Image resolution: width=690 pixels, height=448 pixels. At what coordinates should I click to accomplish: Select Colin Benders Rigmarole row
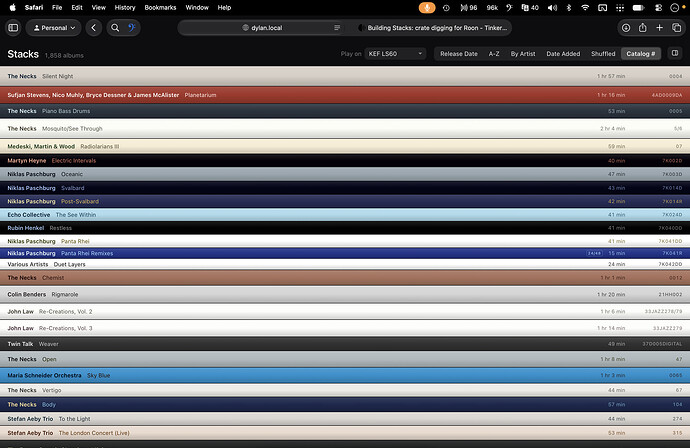345,294
